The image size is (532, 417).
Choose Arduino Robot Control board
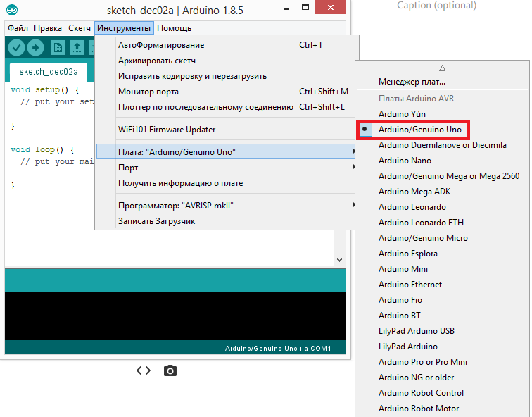pos(443,393)
